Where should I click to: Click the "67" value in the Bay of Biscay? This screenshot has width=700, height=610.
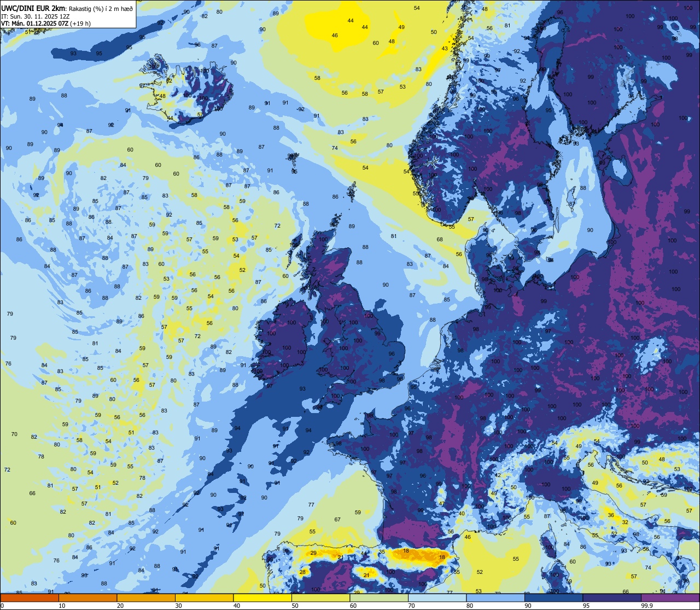[337, 520]
